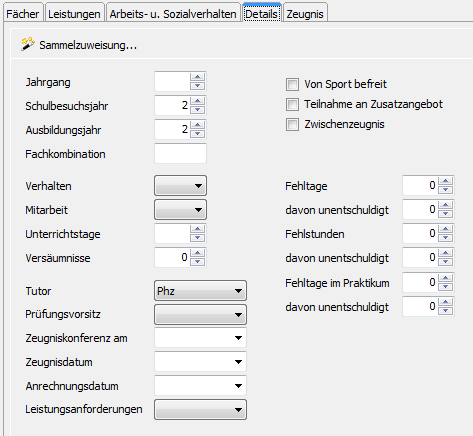Decrease unentschuldigt under Fehlstunden down arrow
The image size is (473, 436).
click(x=445, y=262)
